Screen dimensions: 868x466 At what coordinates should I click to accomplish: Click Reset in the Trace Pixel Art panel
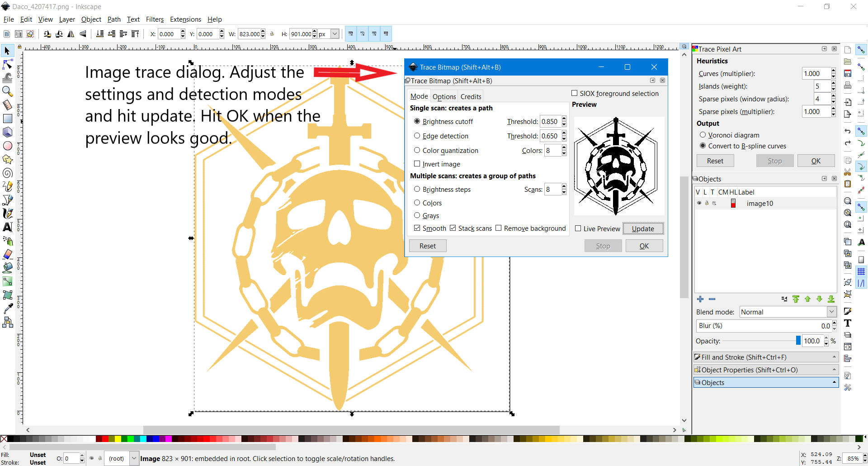(x=716, y=161)
